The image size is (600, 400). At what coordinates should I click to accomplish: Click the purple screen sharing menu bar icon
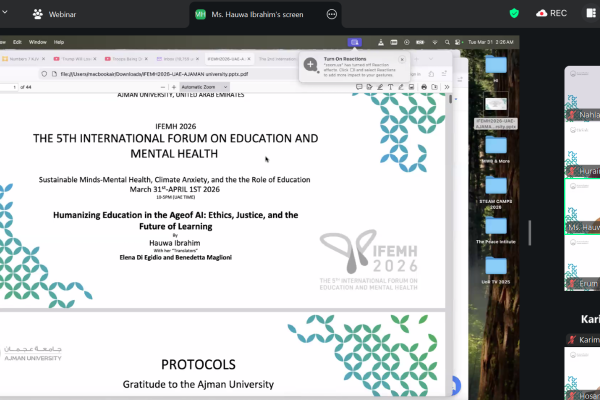click(x=354, y=42)
